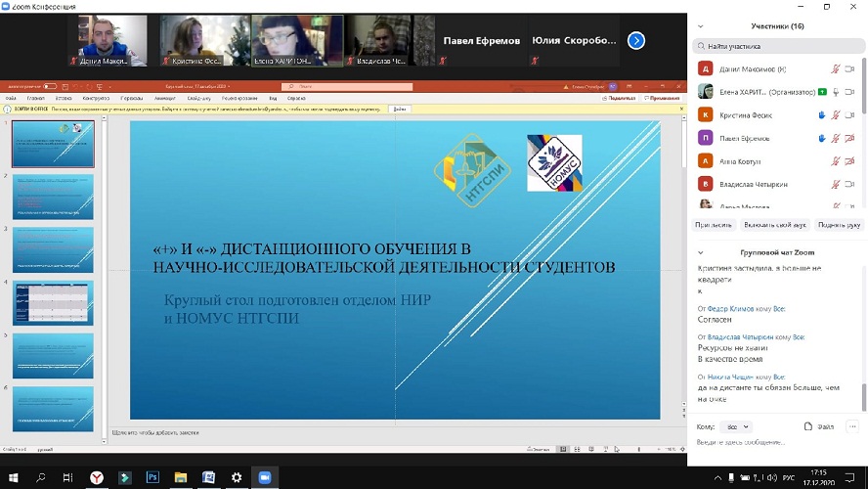
Task: Open the Вид ribbon tab
Action: pyautogui.click(x=274, y=98)
